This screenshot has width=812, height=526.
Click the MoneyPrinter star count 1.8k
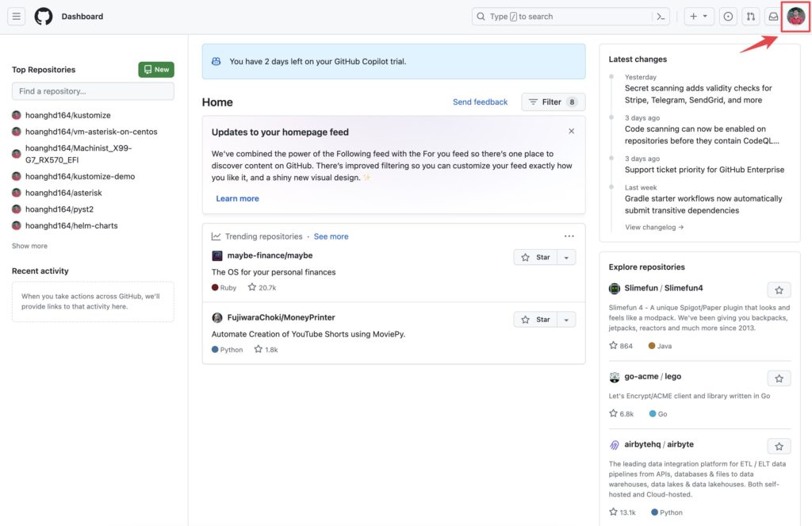tap(266, 350)
